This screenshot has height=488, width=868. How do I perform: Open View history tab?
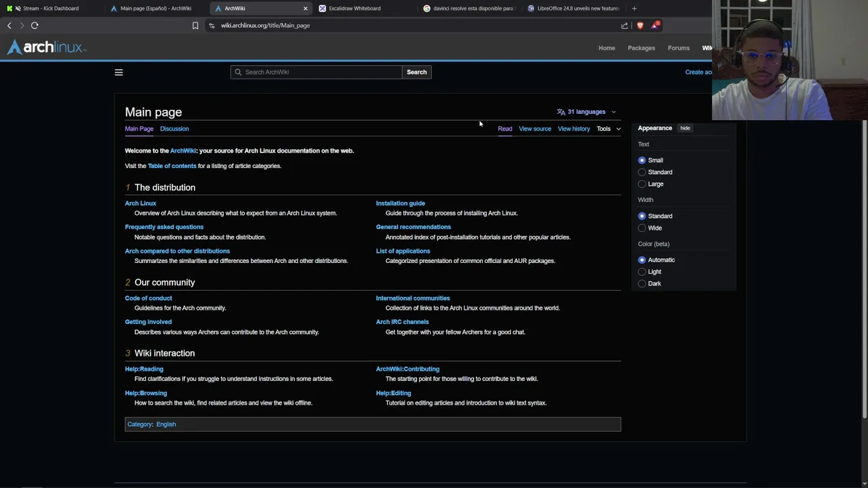point(574,129)
